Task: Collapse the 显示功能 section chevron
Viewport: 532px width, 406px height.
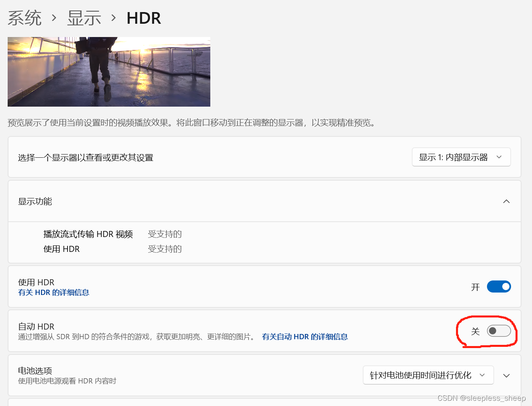Action: pos(506,201)
